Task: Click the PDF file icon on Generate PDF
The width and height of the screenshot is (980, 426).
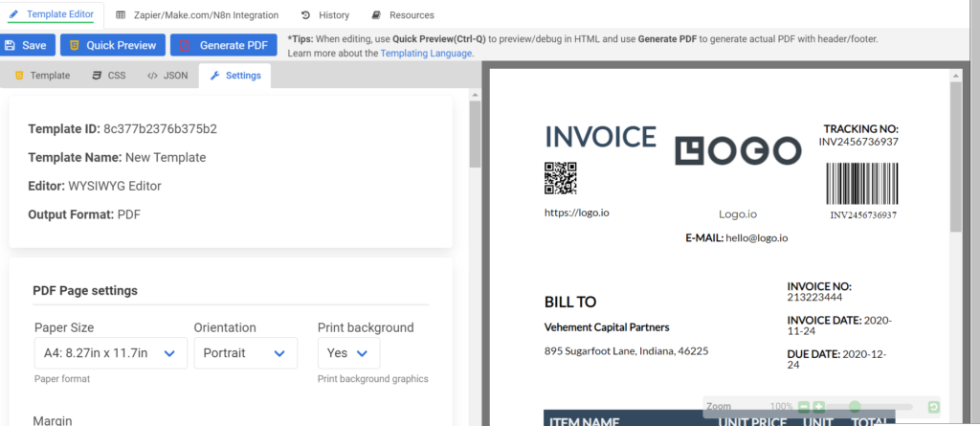Action: 185,45
